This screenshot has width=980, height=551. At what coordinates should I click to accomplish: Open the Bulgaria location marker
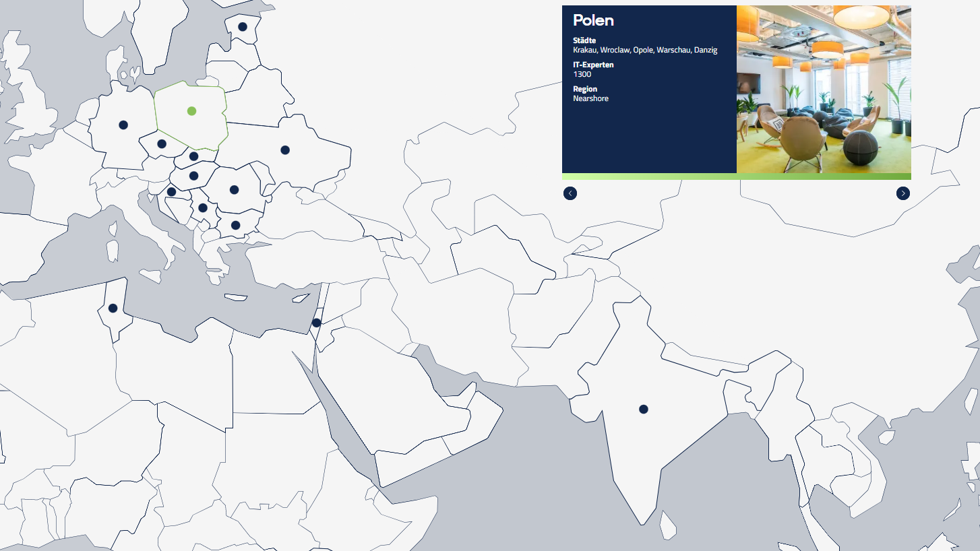[x=235, y=225]
